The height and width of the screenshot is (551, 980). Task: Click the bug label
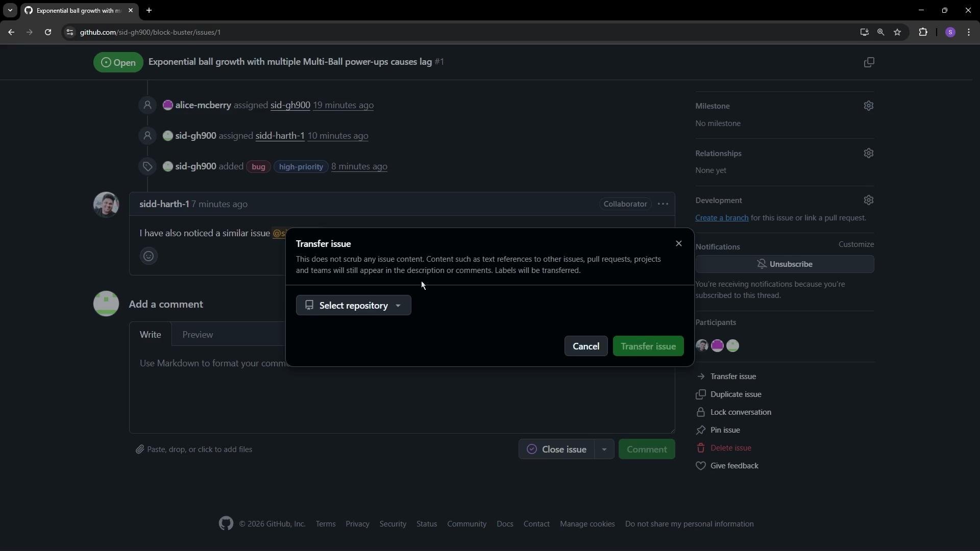258,167
